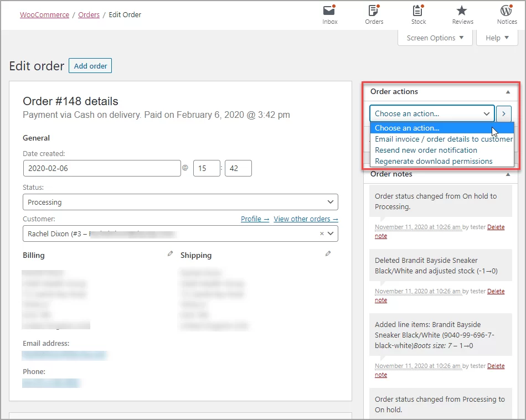Open the Orders activity icon

(x=374, y=14)
